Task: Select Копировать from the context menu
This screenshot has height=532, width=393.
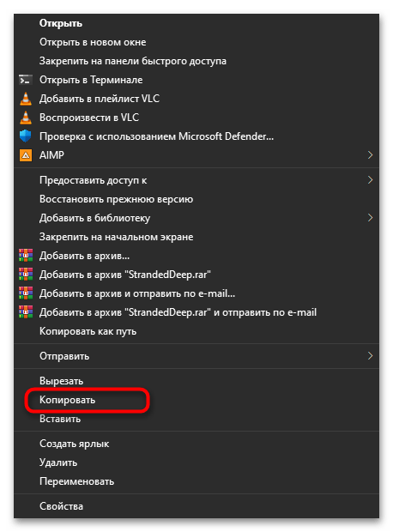Action: (x=67, y=400)
